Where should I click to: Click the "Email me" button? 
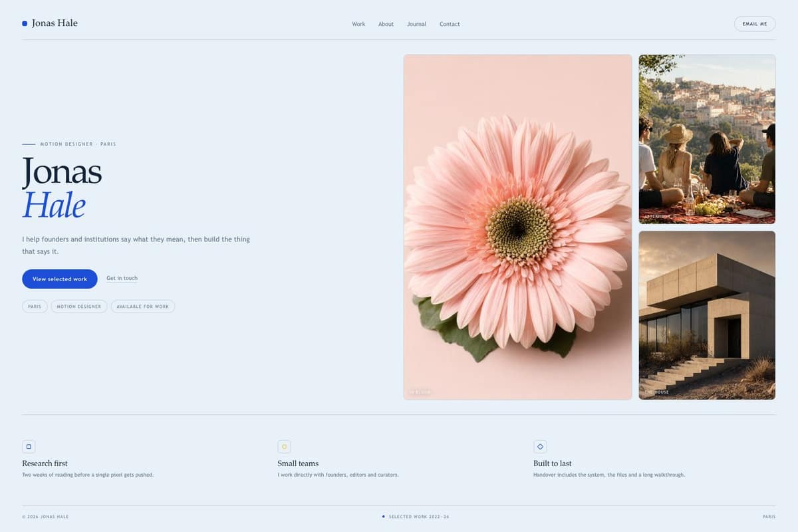click(755, 24)
